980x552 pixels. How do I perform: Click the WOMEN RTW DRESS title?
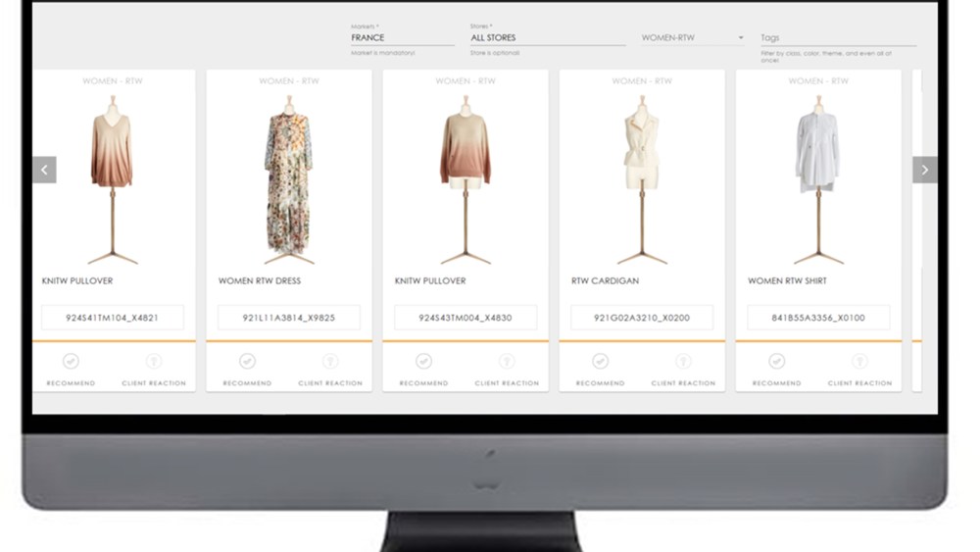260,281
